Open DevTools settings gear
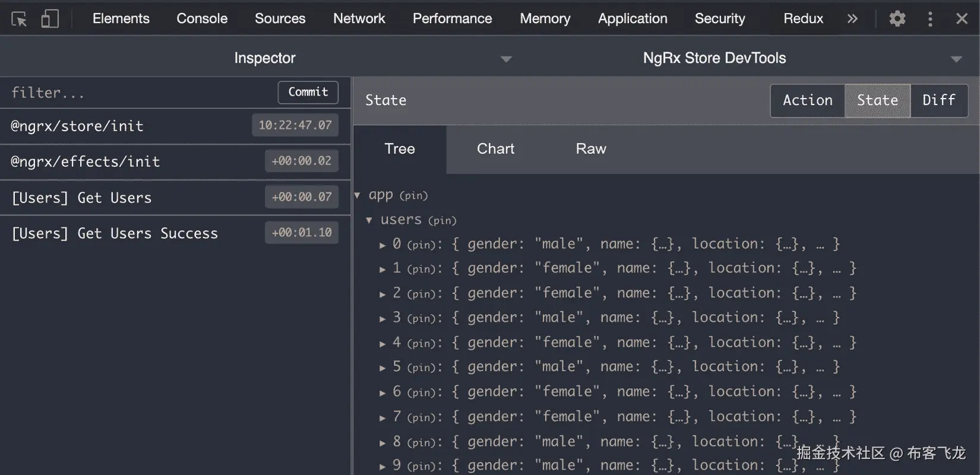The image size is (980, 475). [897, 19]
